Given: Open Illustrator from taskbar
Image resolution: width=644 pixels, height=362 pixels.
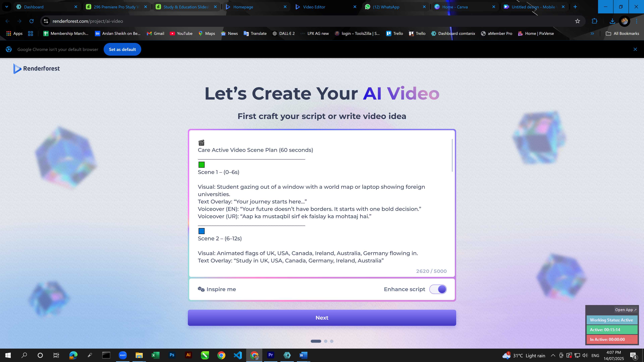Looking at the screenshot, I should click(189, 355).
